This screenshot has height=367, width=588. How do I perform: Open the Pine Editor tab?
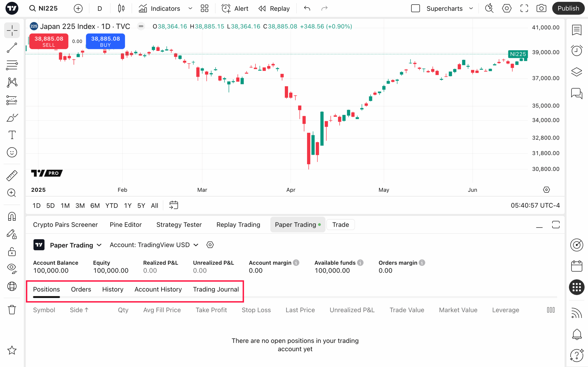click(126, 225)
